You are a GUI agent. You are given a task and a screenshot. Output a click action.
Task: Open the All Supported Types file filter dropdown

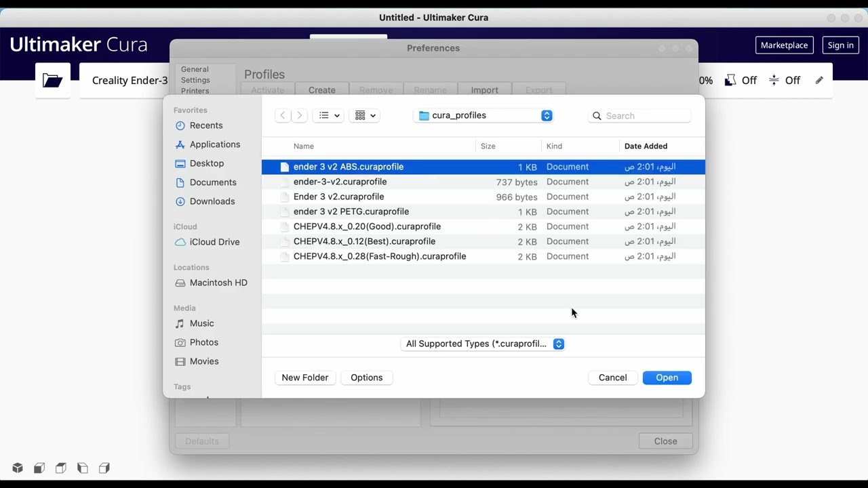coord(483,344)
